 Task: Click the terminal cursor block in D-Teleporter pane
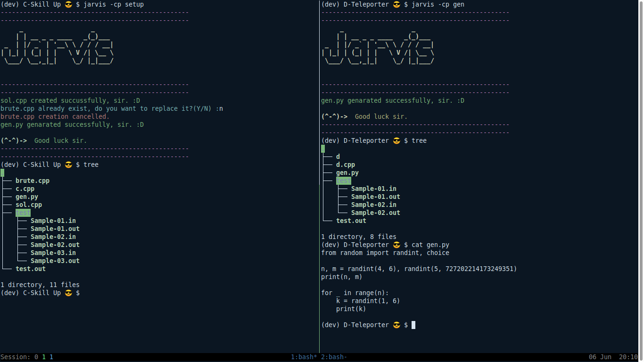click(x=413, y=325)
